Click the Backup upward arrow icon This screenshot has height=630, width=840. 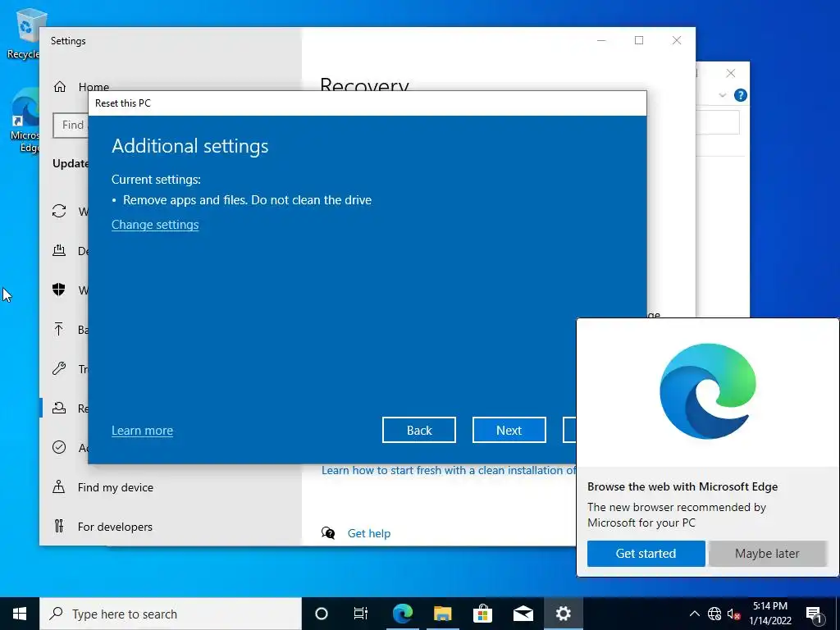[x=59, y=329]
